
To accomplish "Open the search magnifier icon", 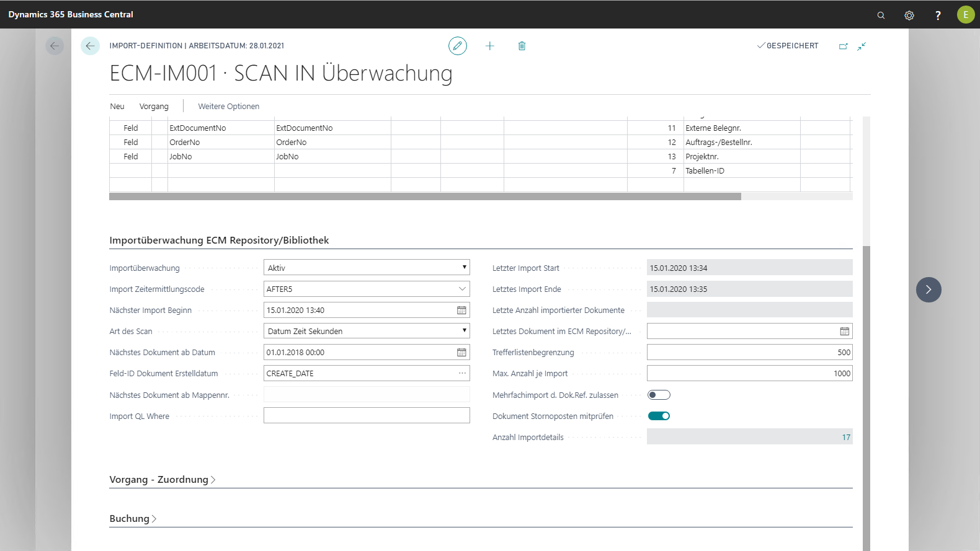I will pos(881,15).
